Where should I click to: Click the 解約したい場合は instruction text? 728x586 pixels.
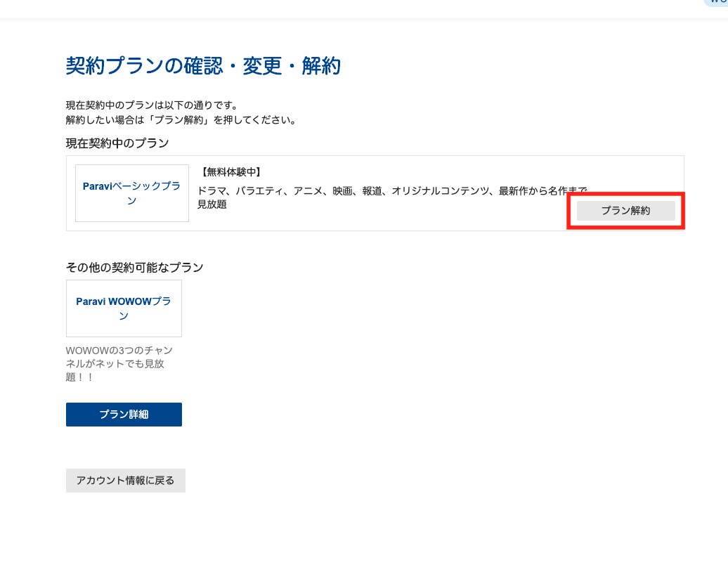coord(181,120)
